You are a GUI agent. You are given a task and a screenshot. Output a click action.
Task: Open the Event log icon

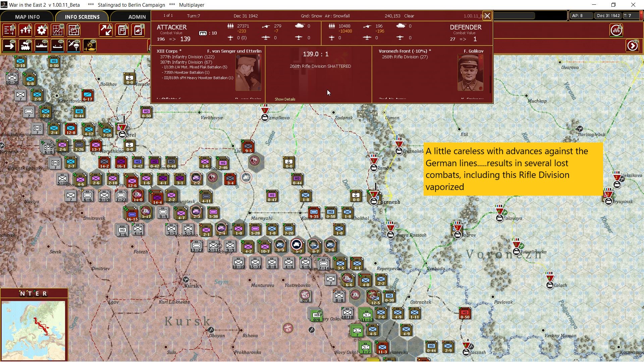click(x=138, y=30)
